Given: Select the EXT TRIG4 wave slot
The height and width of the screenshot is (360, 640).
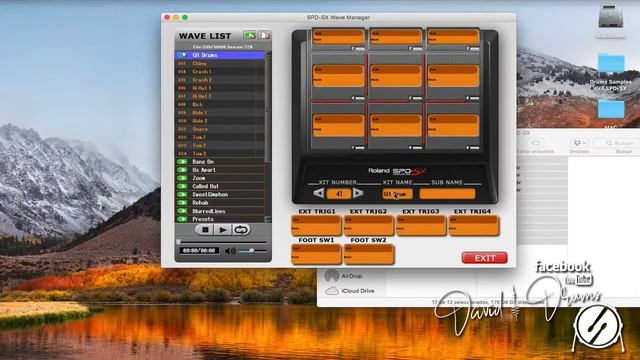Looking at the screenshot, I should pos(473,225).
